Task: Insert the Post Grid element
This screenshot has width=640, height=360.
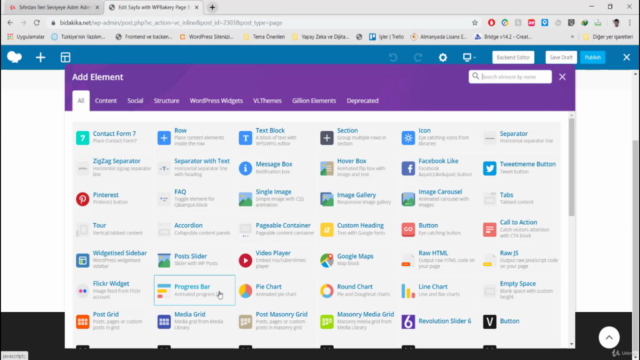Action: tap(113, 321)
